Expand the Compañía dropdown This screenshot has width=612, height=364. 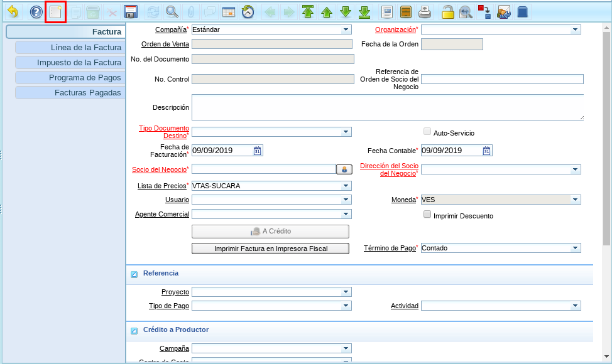tap(346, 29)
